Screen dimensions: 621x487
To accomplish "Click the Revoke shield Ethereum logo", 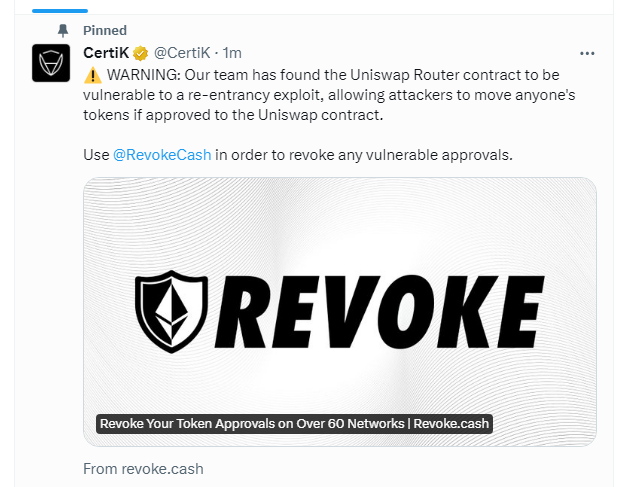I will (171, 312).
